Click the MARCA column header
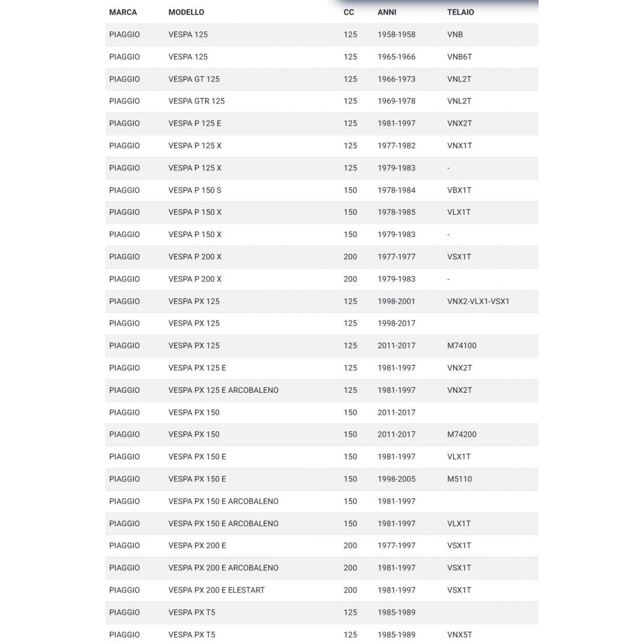This screenshot has width=644, height=644. (123, 12)
